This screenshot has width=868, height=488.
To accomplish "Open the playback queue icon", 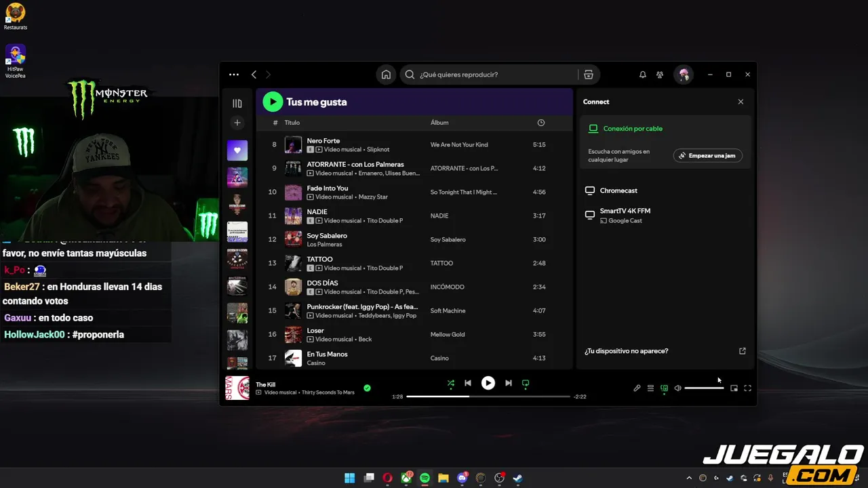I will tap(650, 388).
